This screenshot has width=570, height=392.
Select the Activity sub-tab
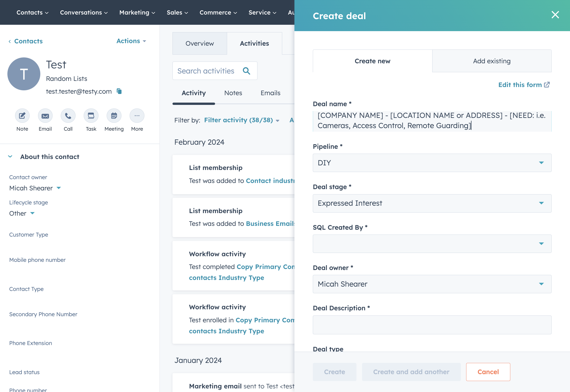tap(194, 93)
